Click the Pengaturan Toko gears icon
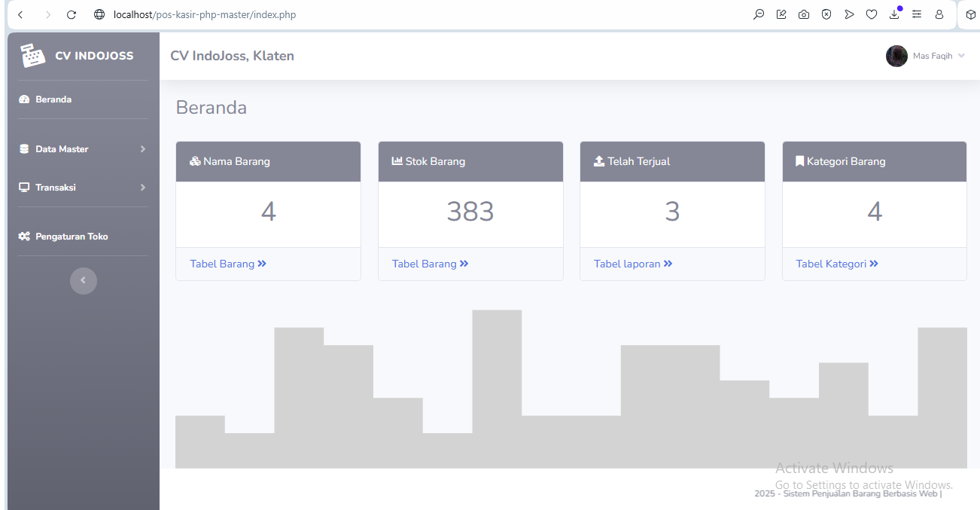Image resolution: width=980 pixels, height=510 pixels. coord(24,237)
